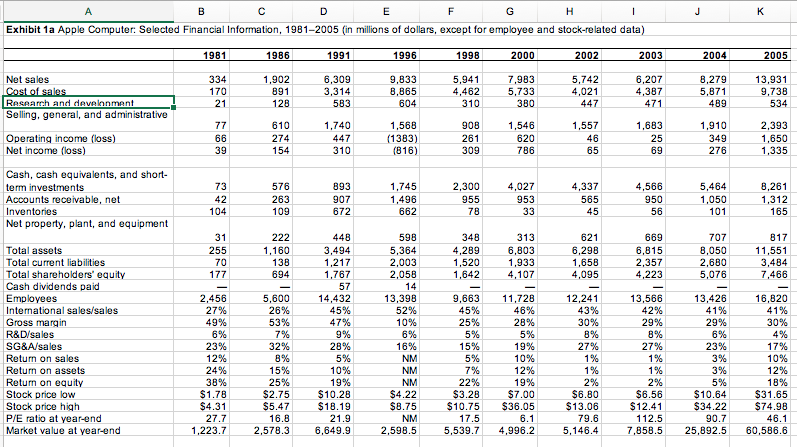797x447 pixels.
Task: Select the $74.98 stock price high cell
Action: pyautogui.click(x=760, y=406)
